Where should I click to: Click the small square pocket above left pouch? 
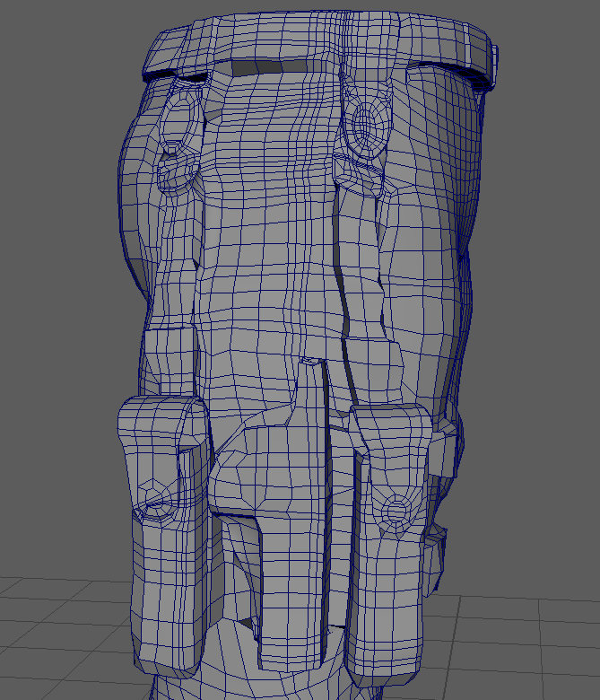pyautogui.click(x=169, y=361)
